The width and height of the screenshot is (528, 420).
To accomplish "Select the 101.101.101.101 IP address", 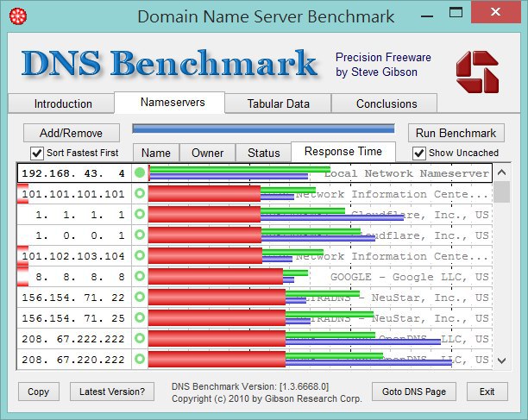I will pos(73,194).
